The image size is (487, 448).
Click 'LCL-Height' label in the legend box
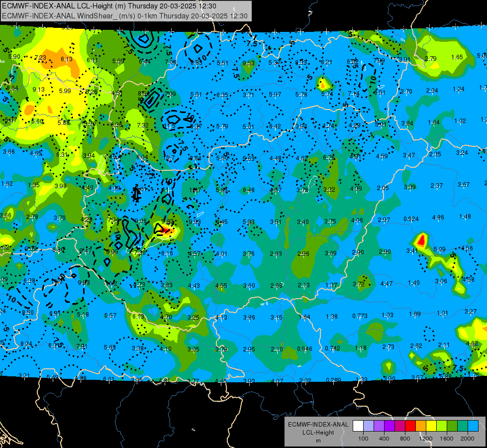[318, 433]
